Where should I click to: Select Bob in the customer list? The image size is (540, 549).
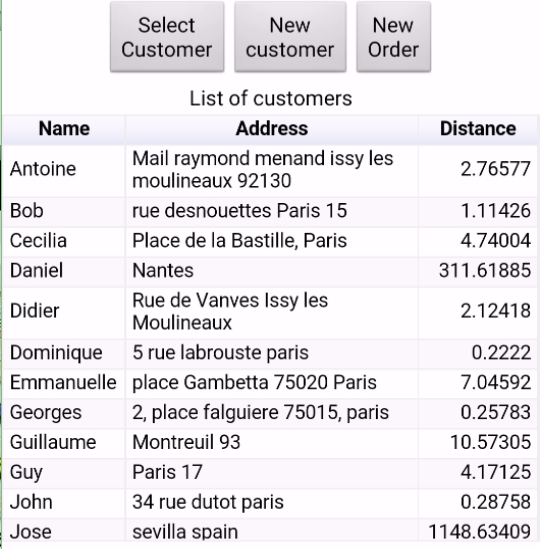tap(270, 212)
